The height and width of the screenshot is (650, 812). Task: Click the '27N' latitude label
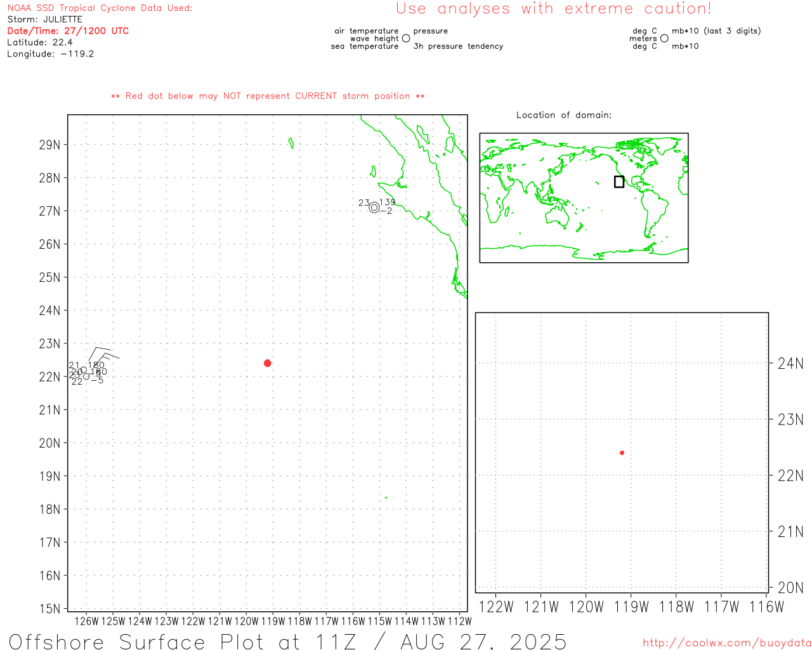click(49, 211)
